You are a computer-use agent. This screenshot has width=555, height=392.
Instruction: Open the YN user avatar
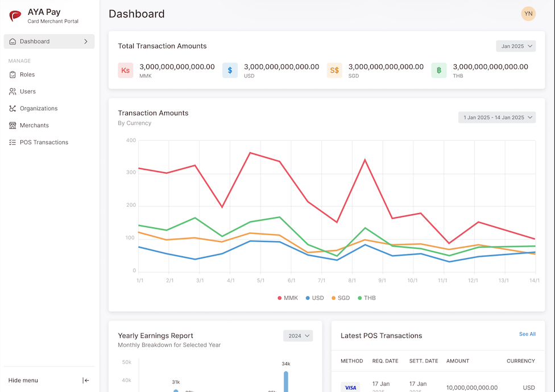click(528, 14)
